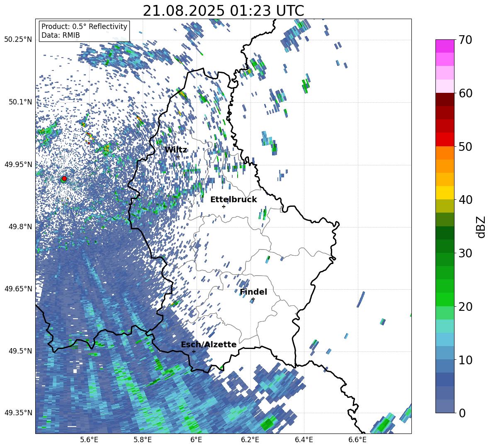Click the bright red 50 dBZ swatch

445,140
